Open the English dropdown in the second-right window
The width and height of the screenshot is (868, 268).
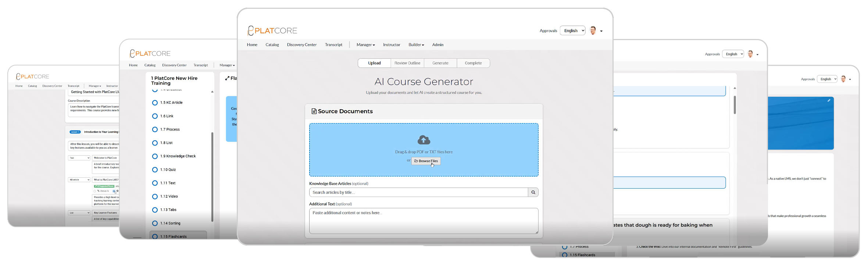point(733,54)
